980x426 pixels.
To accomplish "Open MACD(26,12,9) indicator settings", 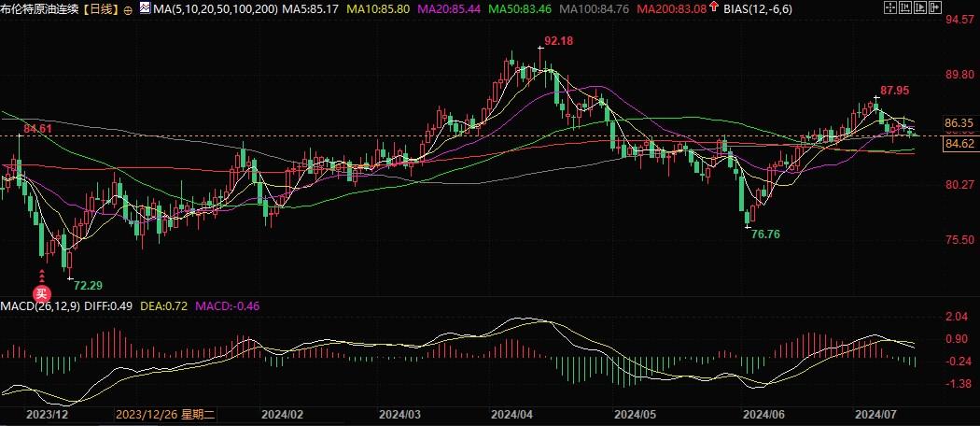I will 40,305.
